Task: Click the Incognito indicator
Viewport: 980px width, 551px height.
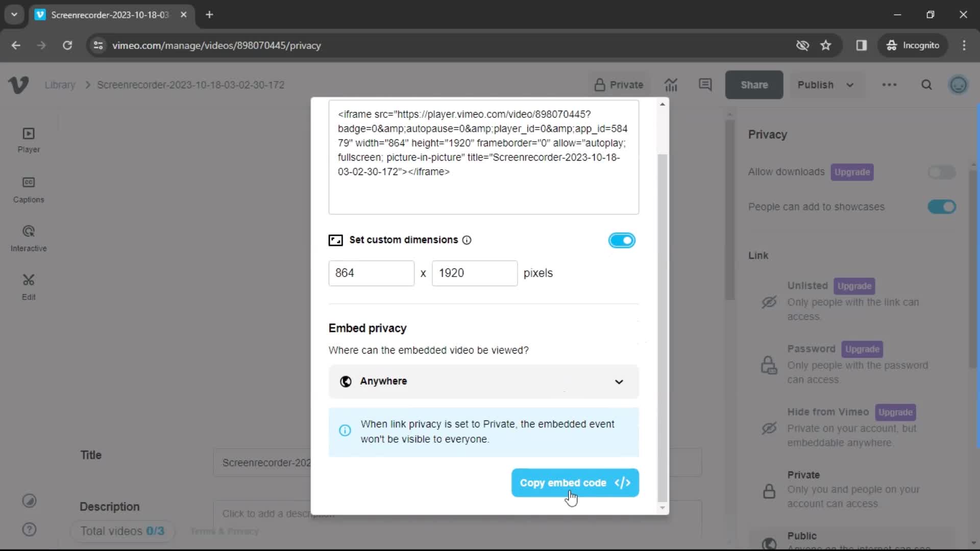Action: pyautogui.click(x=913, y=45)
